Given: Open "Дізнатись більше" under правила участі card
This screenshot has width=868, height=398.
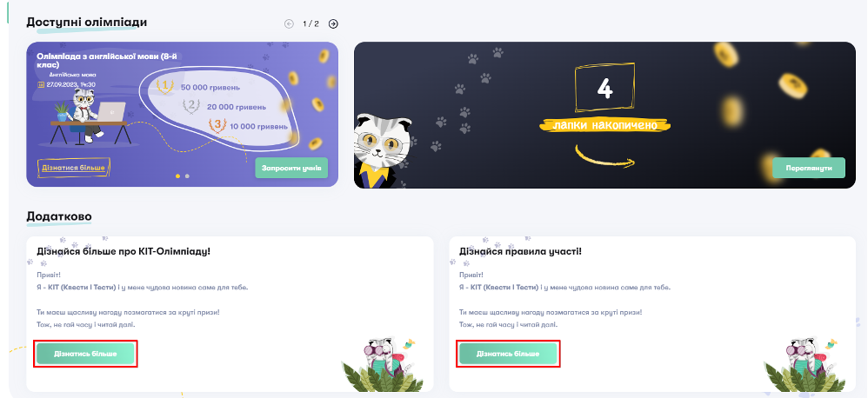Looking at the screenshot, I should 508,354.
